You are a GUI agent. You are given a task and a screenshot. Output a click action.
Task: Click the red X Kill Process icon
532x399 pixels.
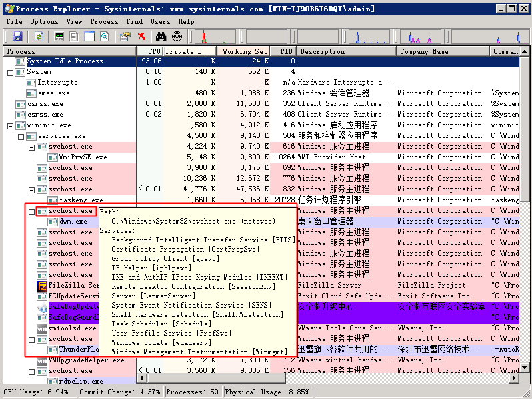point(141,37)
